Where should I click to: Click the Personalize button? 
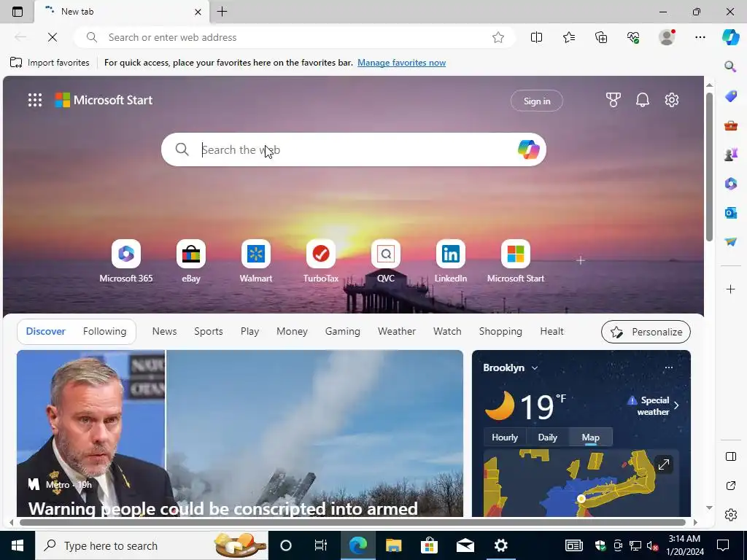pos(646,332)
